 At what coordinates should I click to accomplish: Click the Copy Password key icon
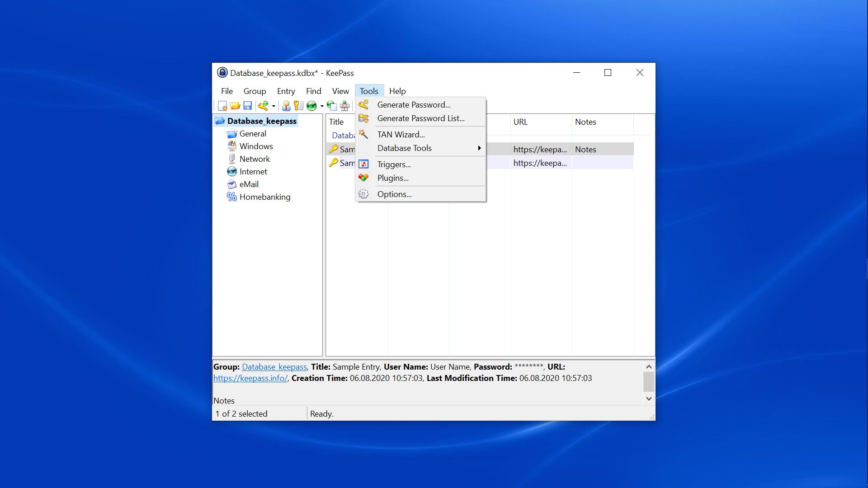[298, 106]
